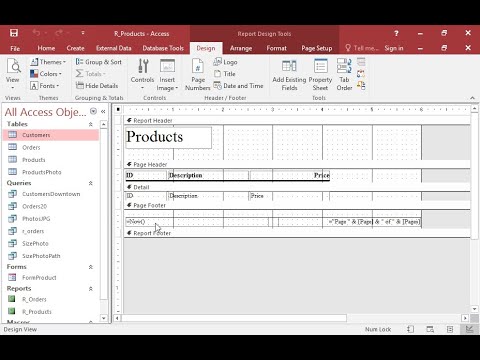Collapse the Queries group

coord(90,183)
